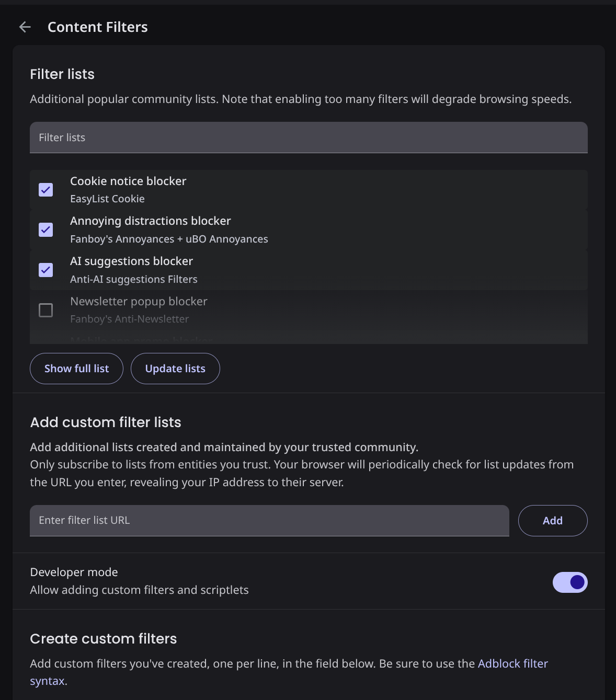Expand the list with Show full list
This screenshot has width=616, height=700.
(76, 369)
